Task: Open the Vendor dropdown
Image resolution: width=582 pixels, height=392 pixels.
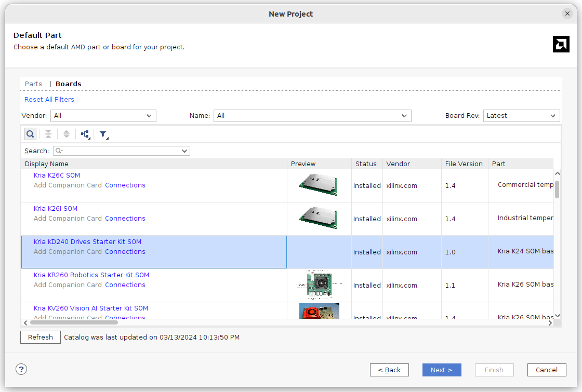Action: click(x=103, y=116)
